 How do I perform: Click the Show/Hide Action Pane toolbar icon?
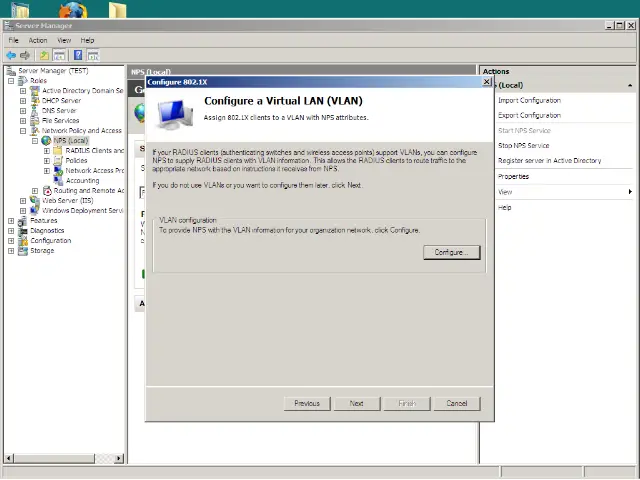[93, 55]
